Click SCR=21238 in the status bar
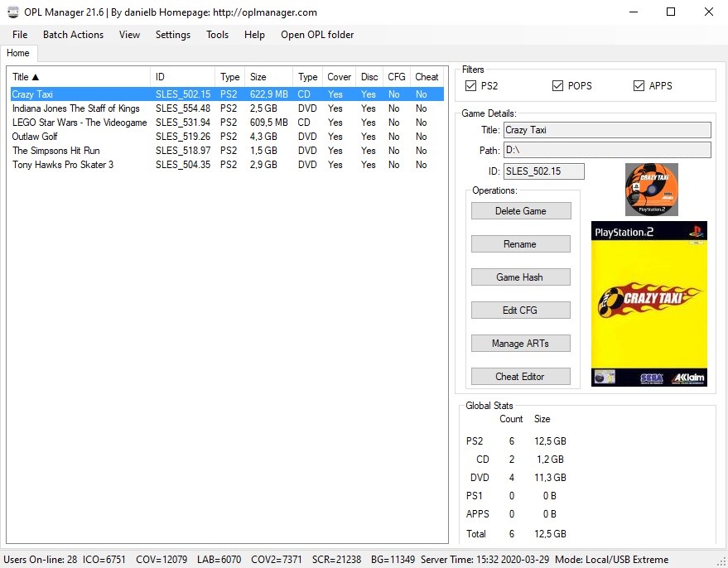This screenshot has height=568, width=728. click(x=336, y=560)
